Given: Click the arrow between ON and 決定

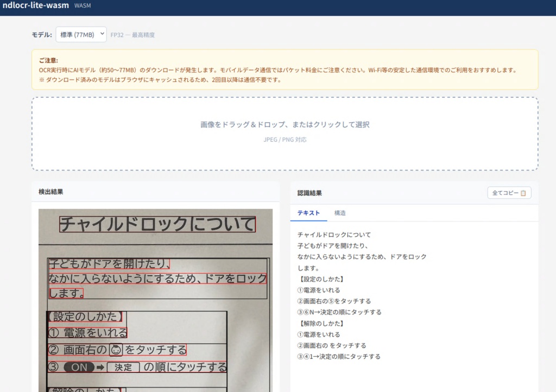Looking at the screenshot, I should tap(100, 367).
